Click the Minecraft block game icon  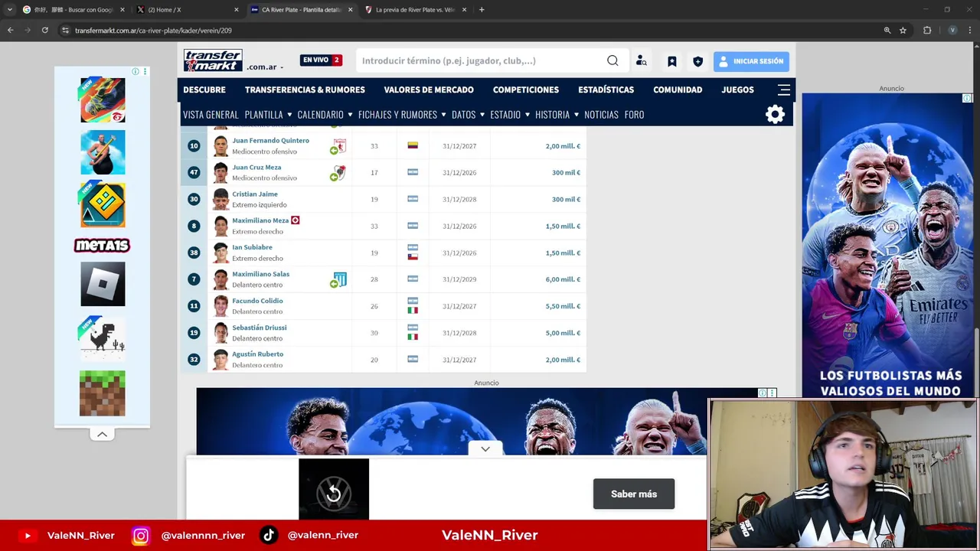click(103, 393)
